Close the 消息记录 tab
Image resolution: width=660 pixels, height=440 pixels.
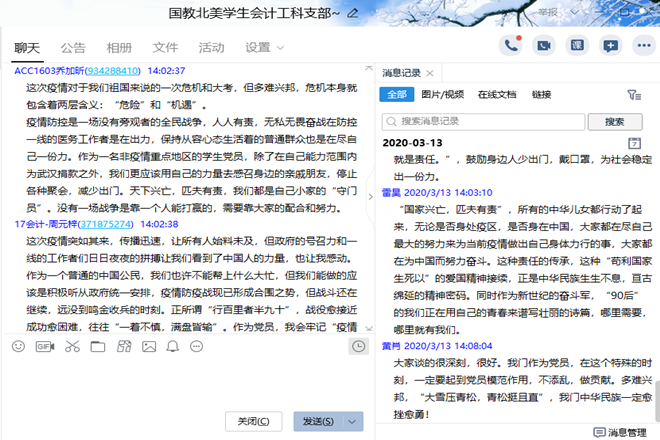click(429, 72)
